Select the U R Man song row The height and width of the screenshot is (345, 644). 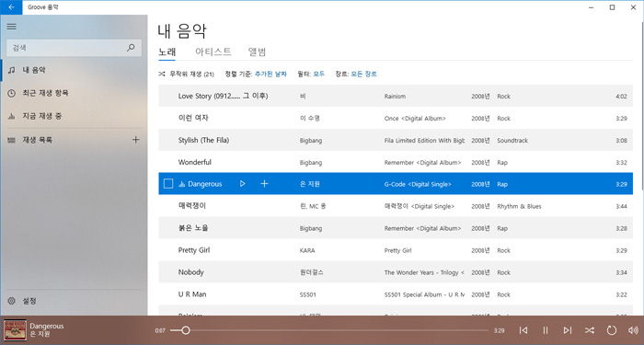pos(396,294)
